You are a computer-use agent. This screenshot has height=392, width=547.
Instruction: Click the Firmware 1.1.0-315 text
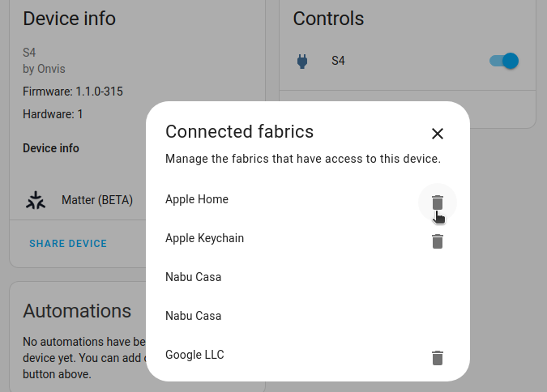73,92
